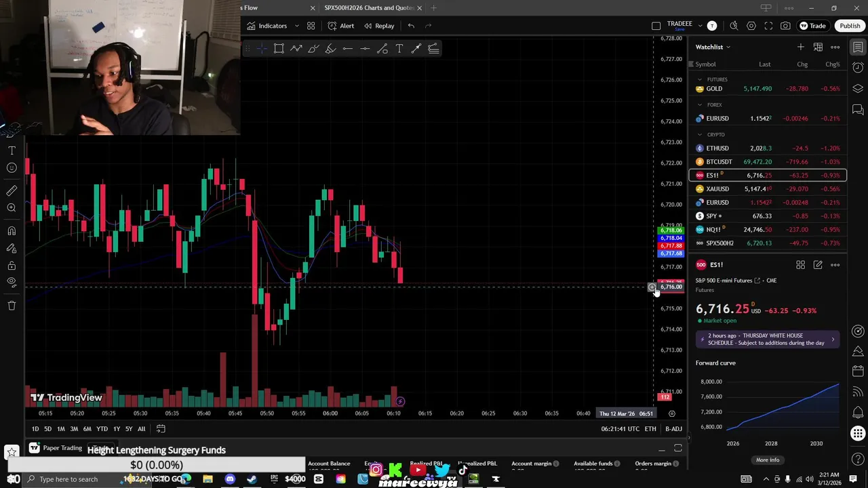The image size is (868, 488).
Task: Toggle the watchlist panel sidebar icon
Action: (858, 47)
